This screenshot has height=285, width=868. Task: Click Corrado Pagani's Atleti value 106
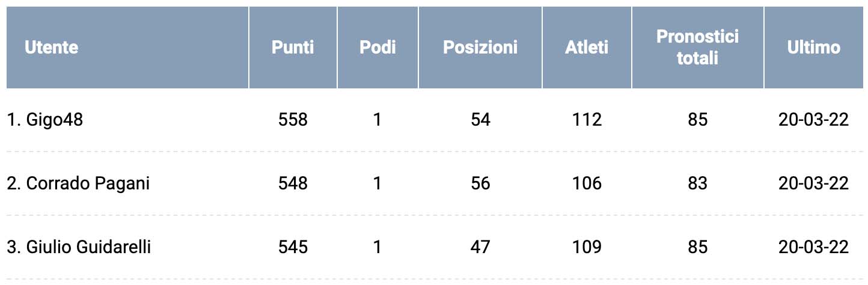pos(587,183)
